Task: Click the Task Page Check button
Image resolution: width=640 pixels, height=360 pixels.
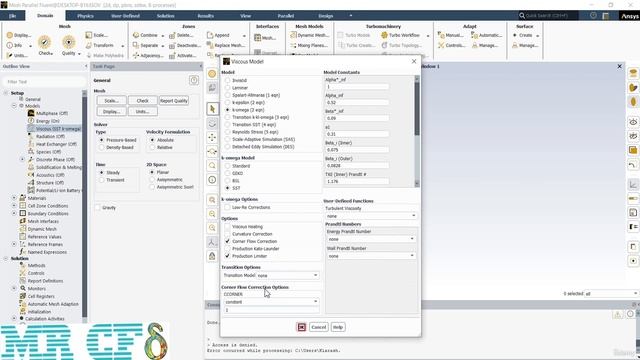Action: tap(142, 100)
